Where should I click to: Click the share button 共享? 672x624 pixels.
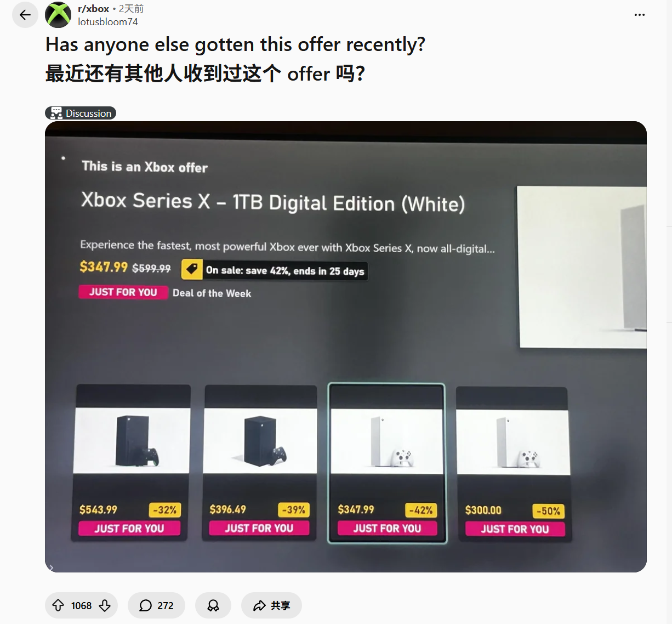pos(271,605)
